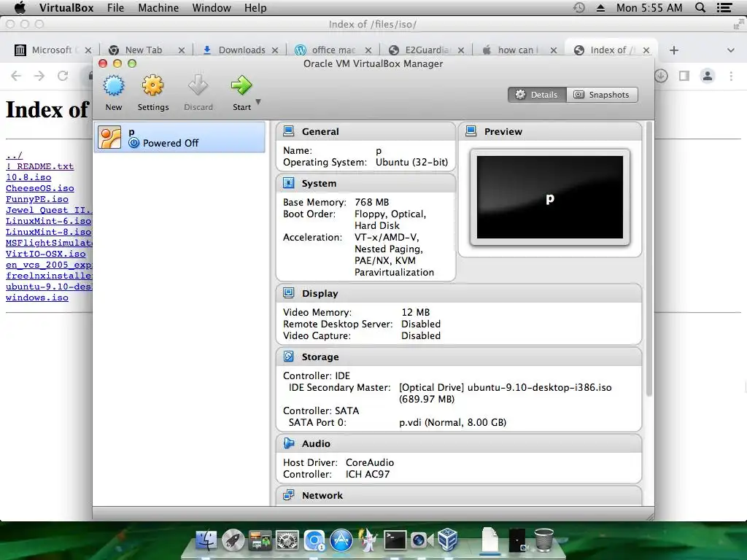
Task: Click the eject icon in the menu bar
Action: pos(600,7)
